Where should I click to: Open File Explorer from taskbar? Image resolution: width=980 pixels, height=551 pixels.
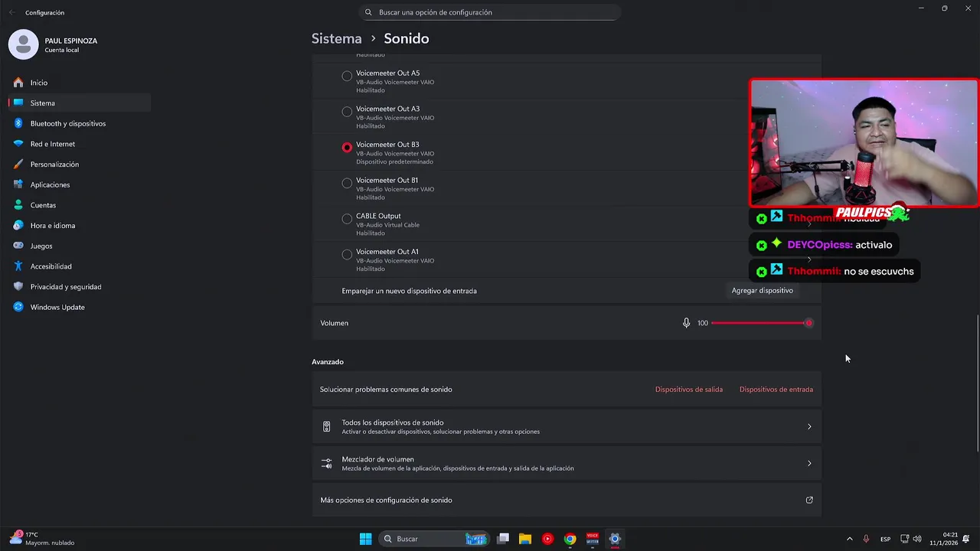tap(525, 539)
